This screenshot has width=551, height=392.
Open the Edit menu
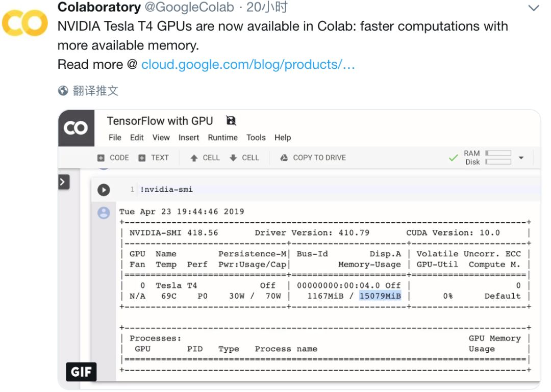coord(137,138)
